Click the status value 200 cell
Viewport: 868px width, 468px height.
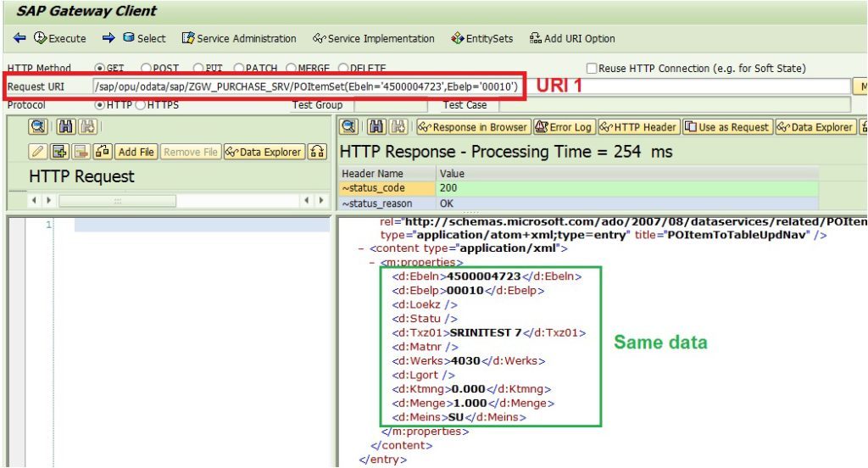[x=627, y=187]
